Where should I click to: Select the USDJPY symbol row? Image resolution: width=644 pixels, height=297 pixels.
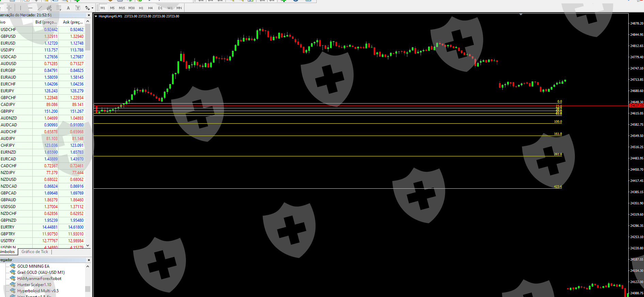tap(42, 50)
